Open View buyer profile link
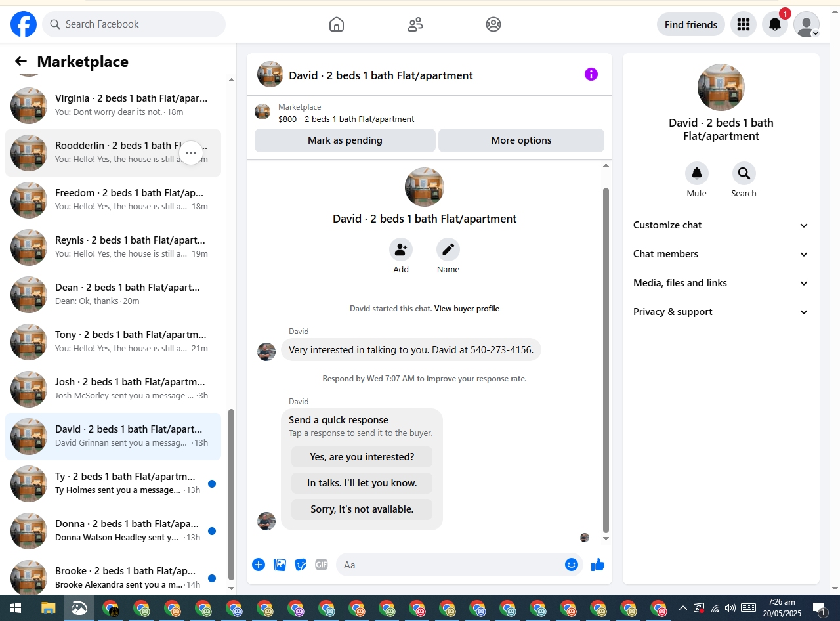 [467, 309]
